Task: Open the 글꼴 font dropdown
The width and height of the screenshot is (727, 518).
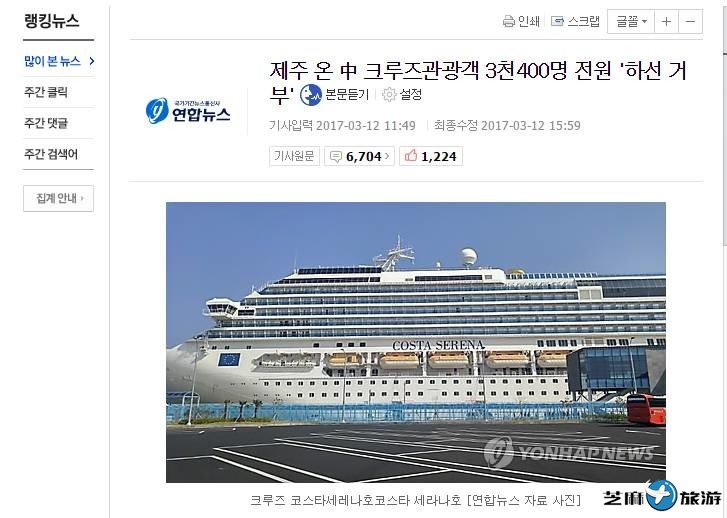Action: click(631, 21)
